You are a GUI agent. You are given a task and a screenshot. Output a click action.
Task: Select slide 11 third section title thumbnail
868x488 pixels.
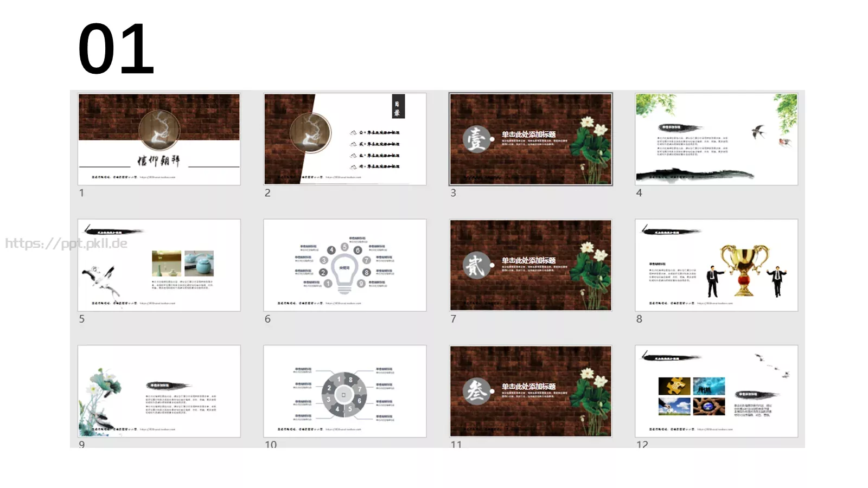pos(531,391)
